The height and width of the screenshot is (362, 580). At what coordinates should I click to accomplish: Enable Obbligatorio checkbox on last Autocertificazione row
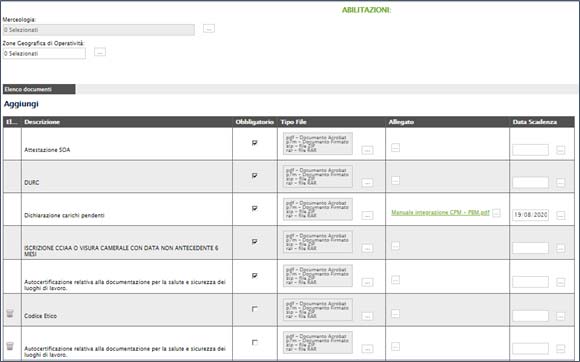(x=254, y=342)
